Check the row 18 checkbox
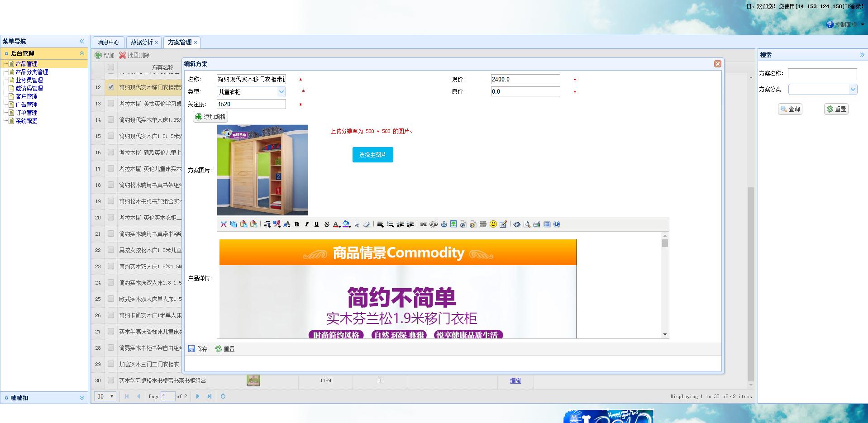This screenshot has height=423, width=868. click(x=111, y=185)
